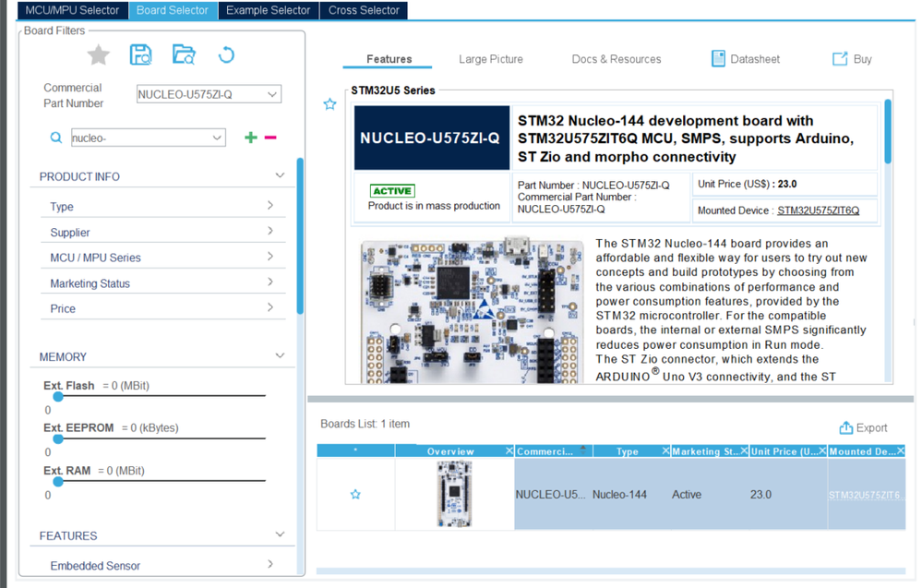The width and height of the screenshot is (922, 588).
Task: Open the Example Selector tab
Action: coord(269,10)
